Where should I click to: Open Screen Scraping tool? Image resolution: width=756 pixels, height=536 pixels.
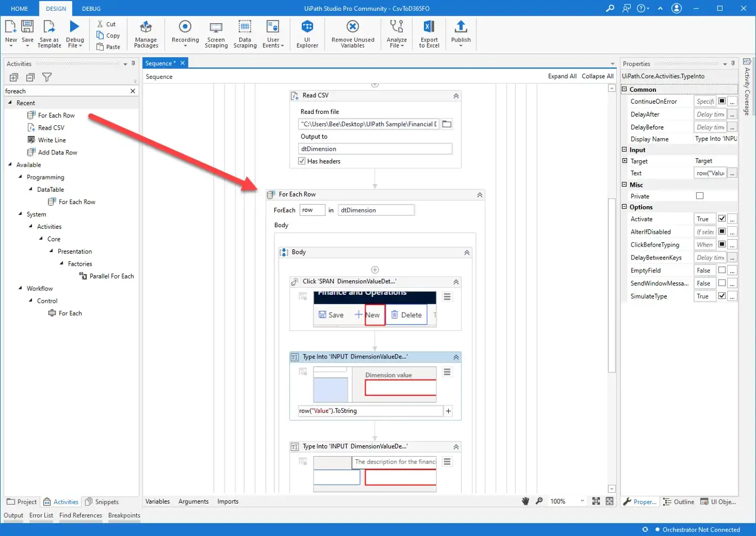tap(216, 33)
